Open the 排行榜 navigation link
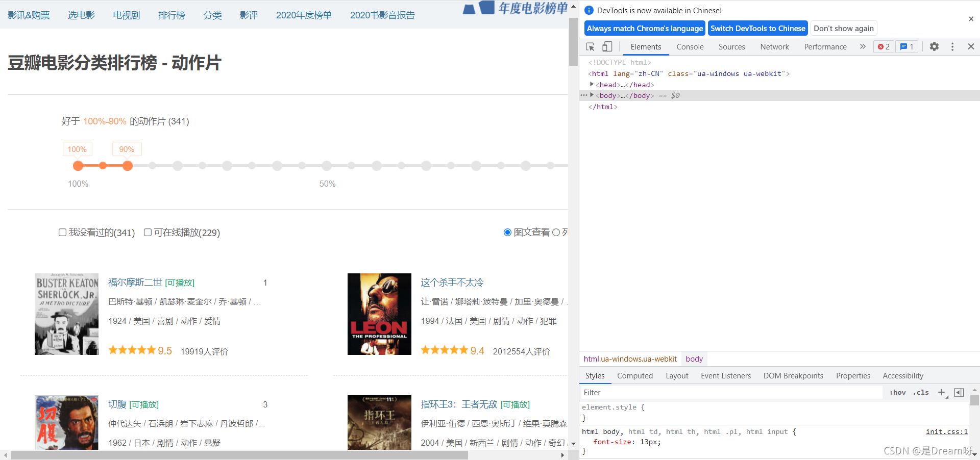The width and height of the screenshot is (980, 460). coord(171,15)
